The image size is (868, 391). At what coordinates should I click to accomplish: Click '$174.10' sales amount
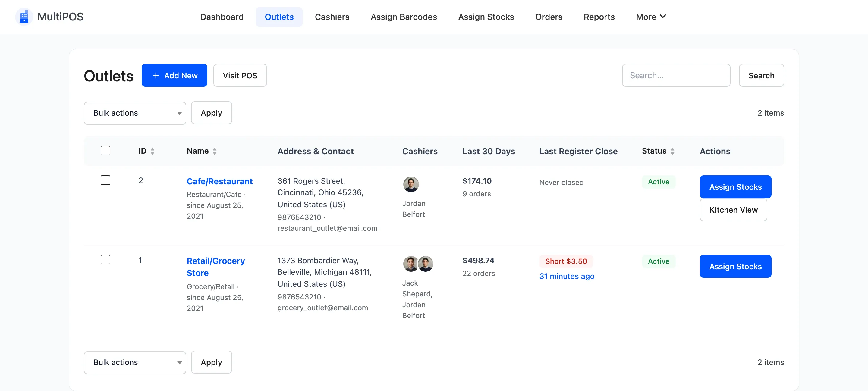(477, 181)
